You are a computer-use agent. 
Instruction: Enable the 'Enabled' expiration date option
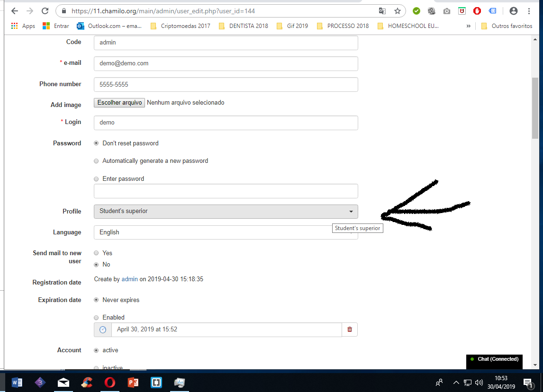click(96, 317)
